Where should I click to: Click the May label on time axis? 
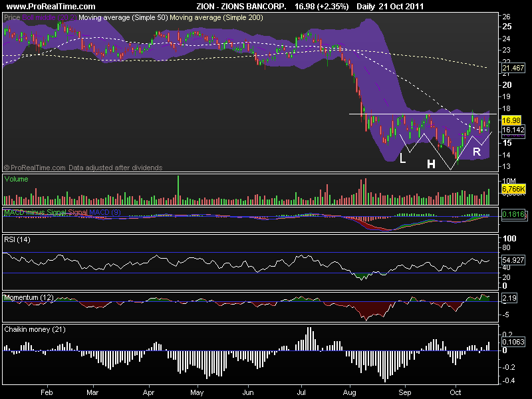click(x=197, y=392)
